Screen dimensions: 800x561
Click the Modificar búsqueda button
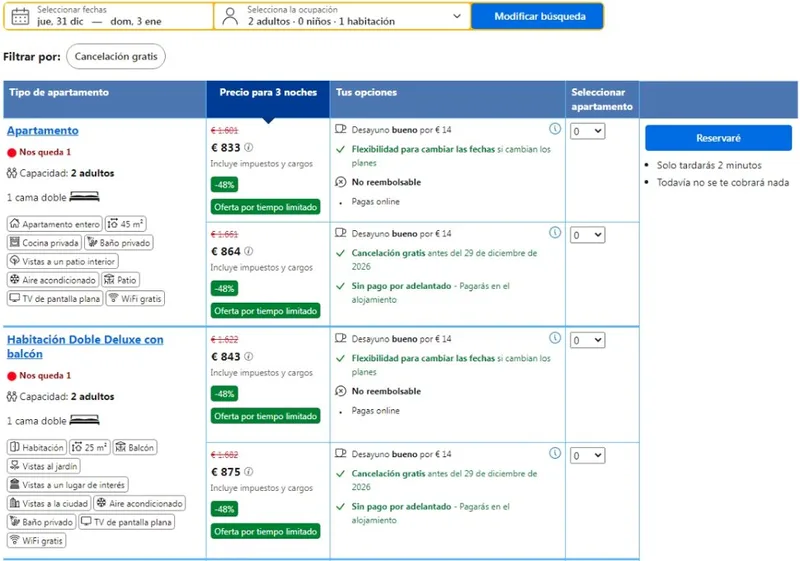pyautogui.click(x=538, y=16)
